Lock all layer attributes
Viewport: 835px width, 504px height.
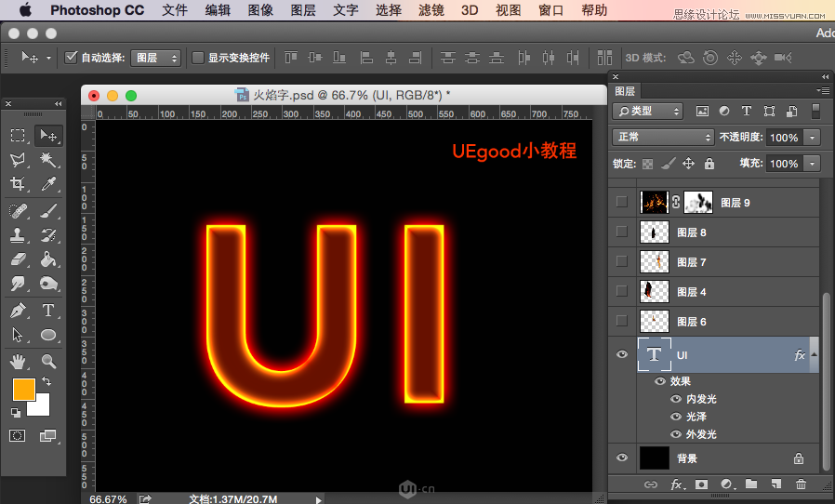click(709, 163)
